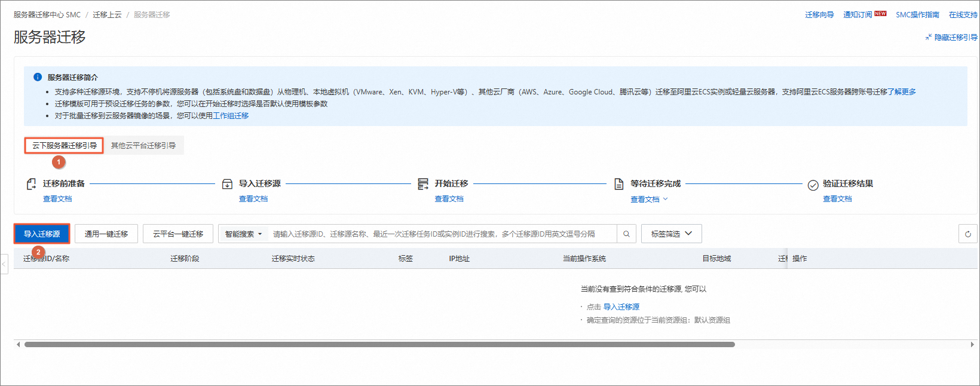Click the 迁移实时状态 column header

[293, 259]
